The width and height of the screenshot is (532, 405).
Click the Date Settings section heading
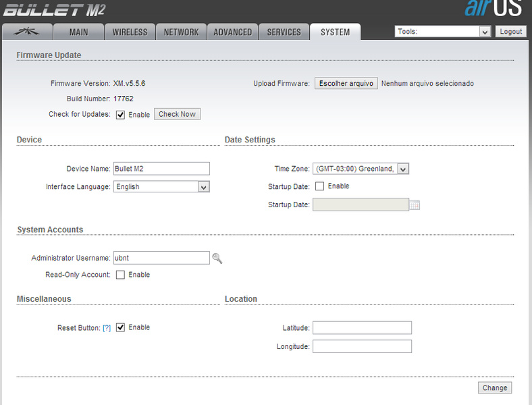click(x=250, y=140)
